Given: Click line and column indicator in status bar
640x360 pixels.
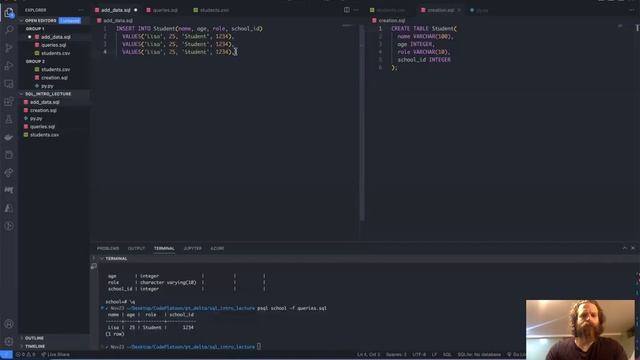Looking at the screenshot, I should [x=369, y=355].
